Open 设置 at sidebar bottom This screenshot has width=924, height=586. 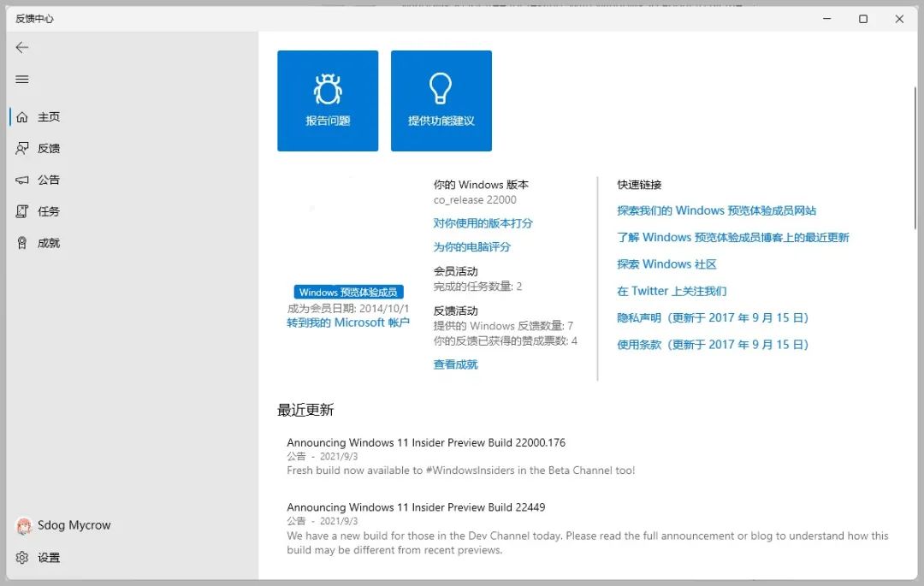48,558
